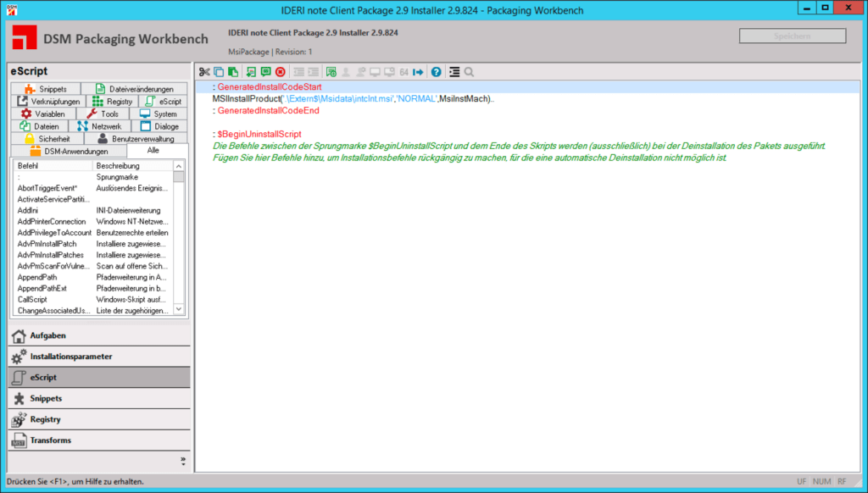Screen dimensions: 868x493
Task: Click the green icon with arrow left of the comment bubble
Action: [251, 72]
